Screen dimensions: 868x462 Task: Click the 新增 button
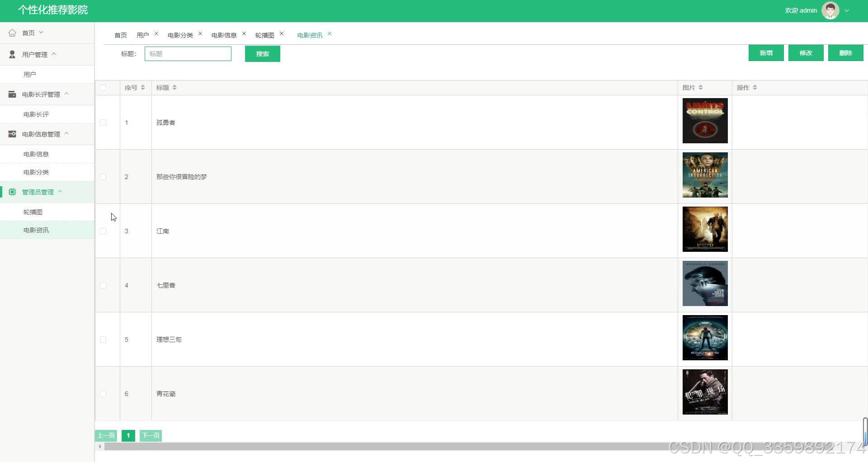pyautogui.click(x=766, y=53)
